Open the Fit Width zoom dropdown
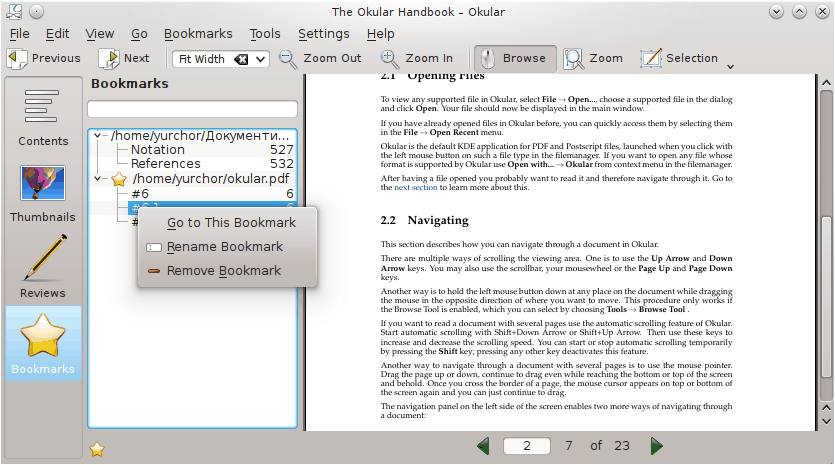Screen dimensions: 835x465 (261, 59)
